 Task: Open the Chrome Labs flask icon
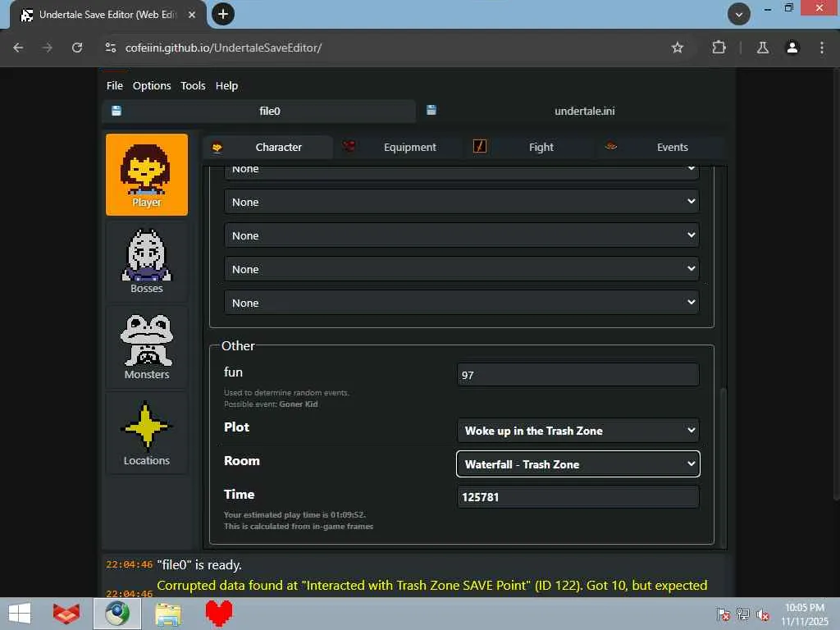click(x=763, y=48)
